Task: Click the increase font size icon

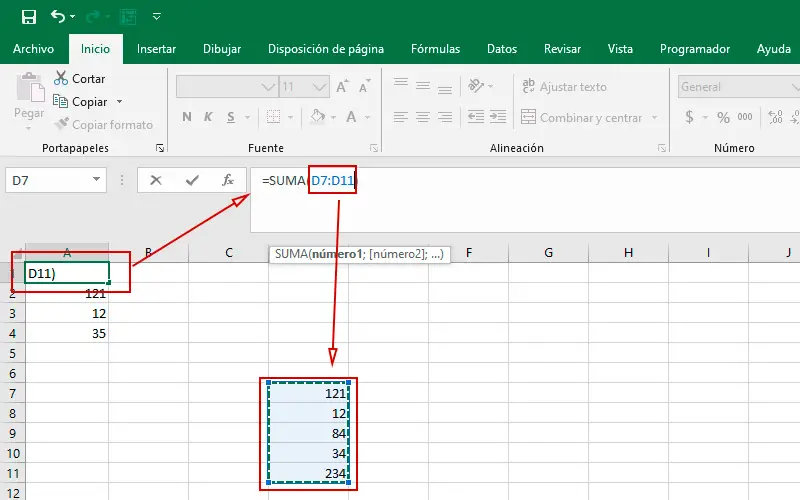Action: (342, 87)
